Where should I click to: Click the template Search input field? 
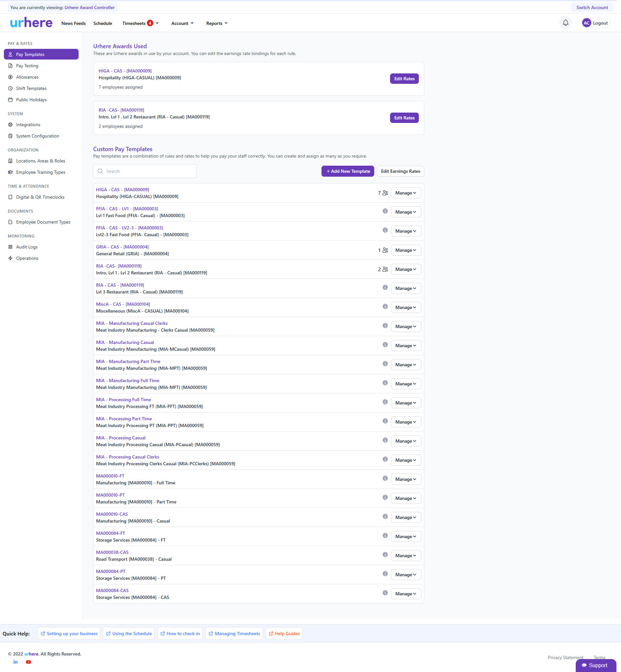click(x=145, y=171)
